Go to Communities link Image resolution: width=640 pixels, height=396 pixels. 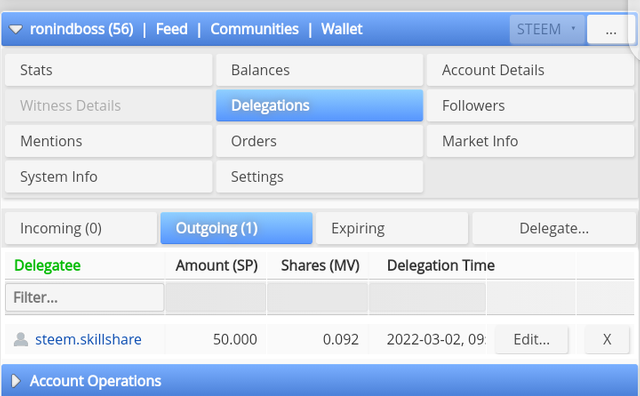tap(254, 29)
